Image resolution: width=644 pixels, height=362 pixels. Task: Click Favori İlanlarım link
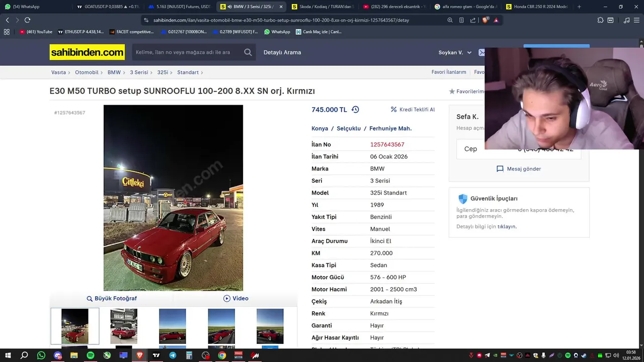(449, 72)
